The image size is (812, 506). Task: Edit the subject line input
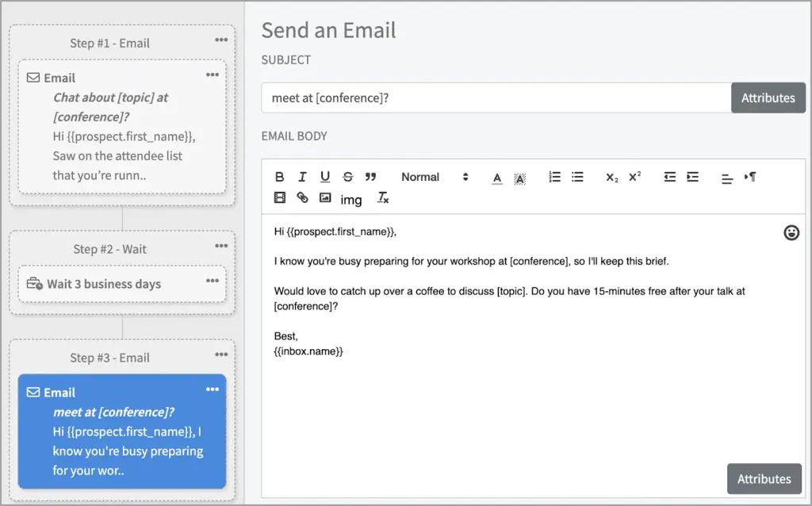pos(496,98)
